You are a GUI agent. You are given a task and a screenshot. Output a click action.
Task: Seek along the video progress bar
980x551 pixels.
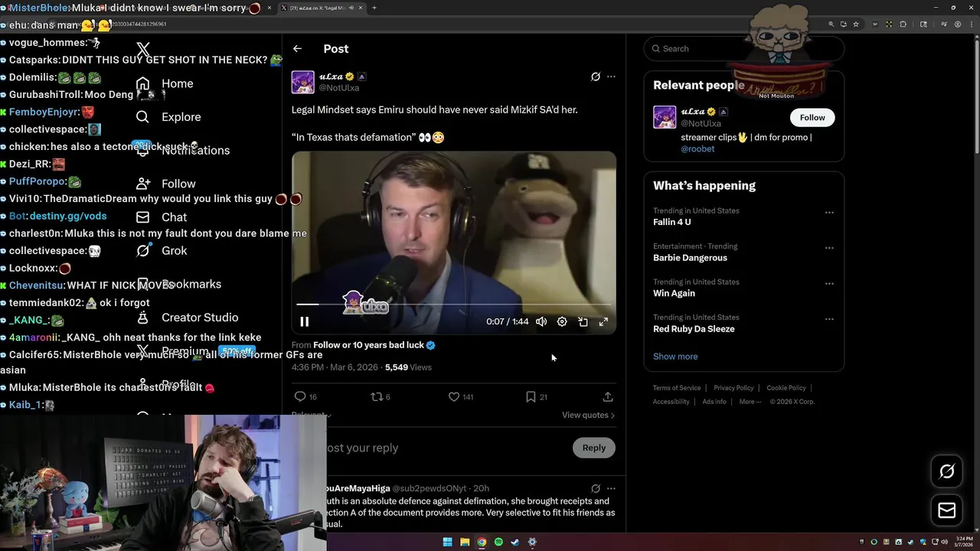point(453,305)
